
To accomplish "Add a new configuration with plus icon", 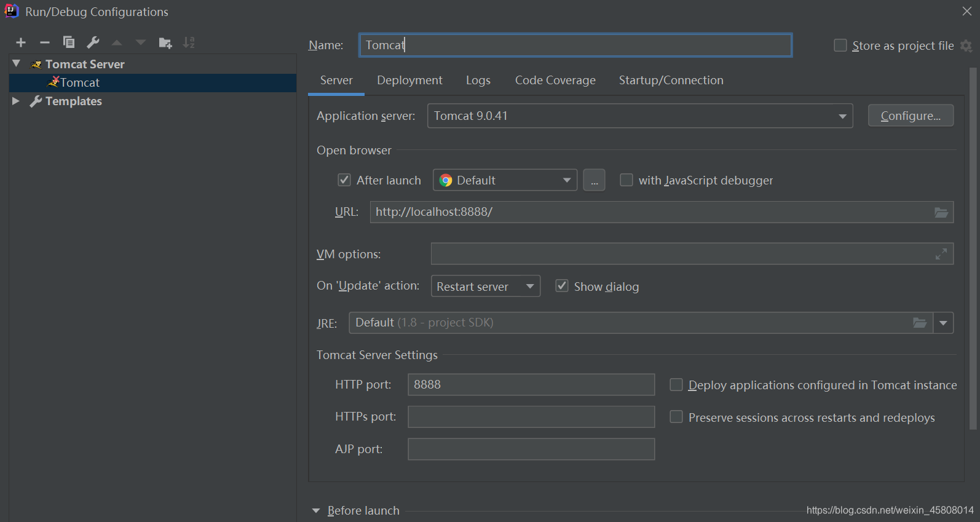I will [21, 42].
